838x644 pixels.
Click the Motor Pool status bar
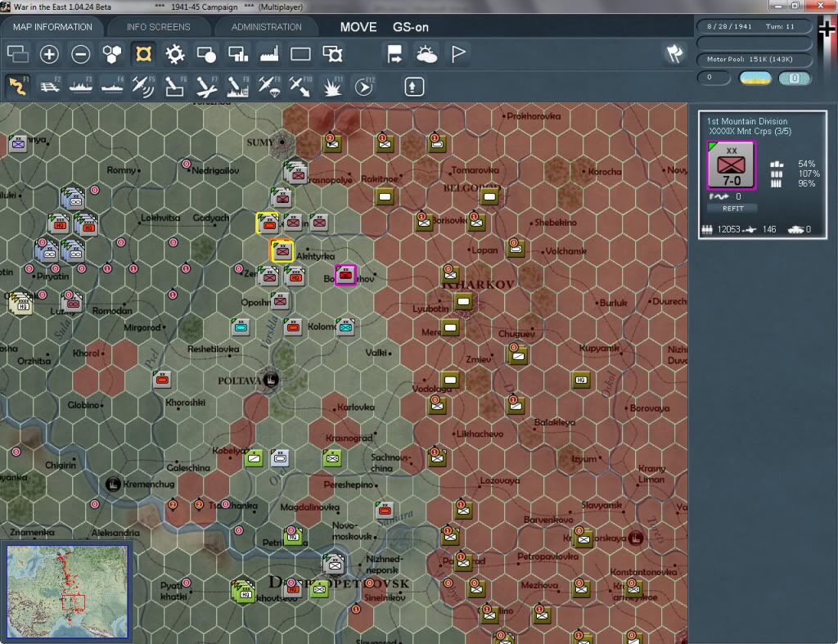point(753,59)
